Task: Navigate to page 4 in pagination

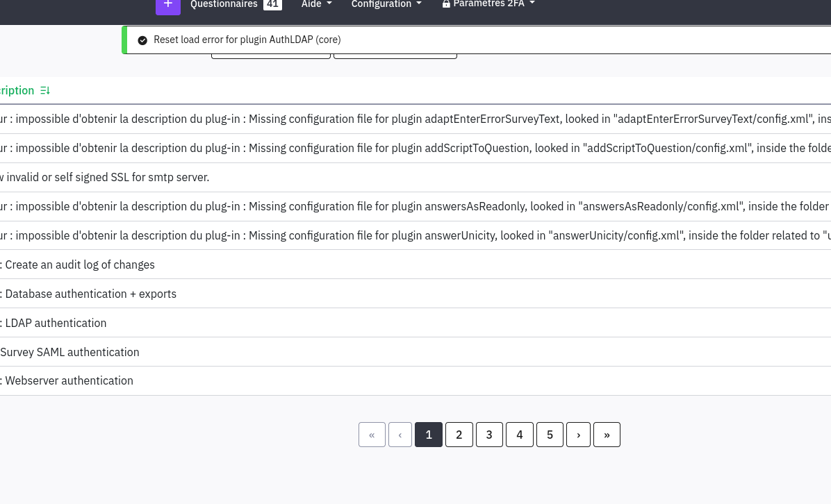Action: point(519,435)
